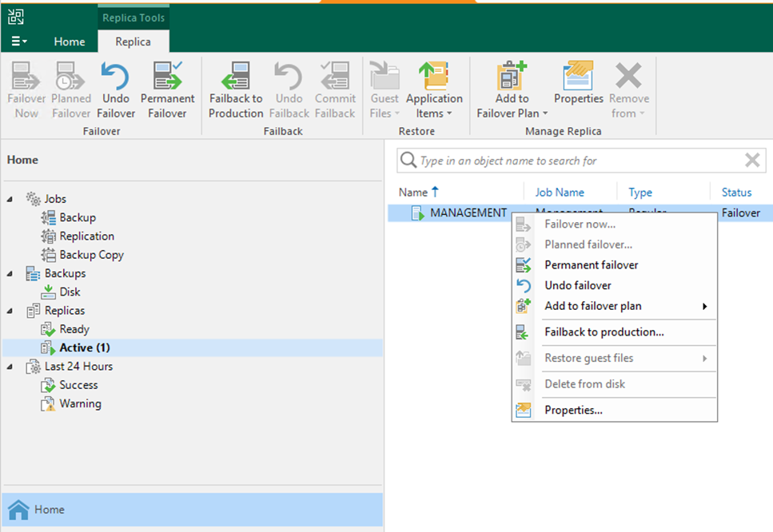Collapse the Replicas tree node
Viewport: 773px width, 532px height.
click(10, 311)
